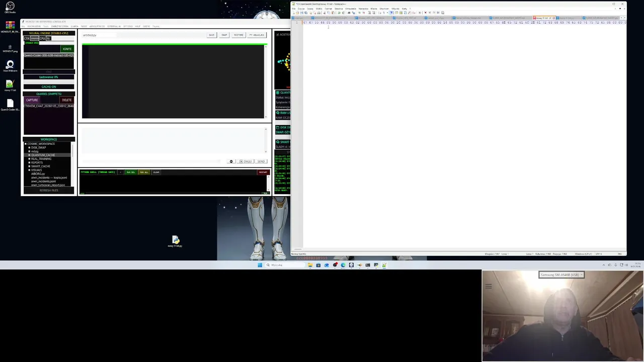Open the EXTERNAL AI menu
This screenshot has width=644, height=362.
114,26
